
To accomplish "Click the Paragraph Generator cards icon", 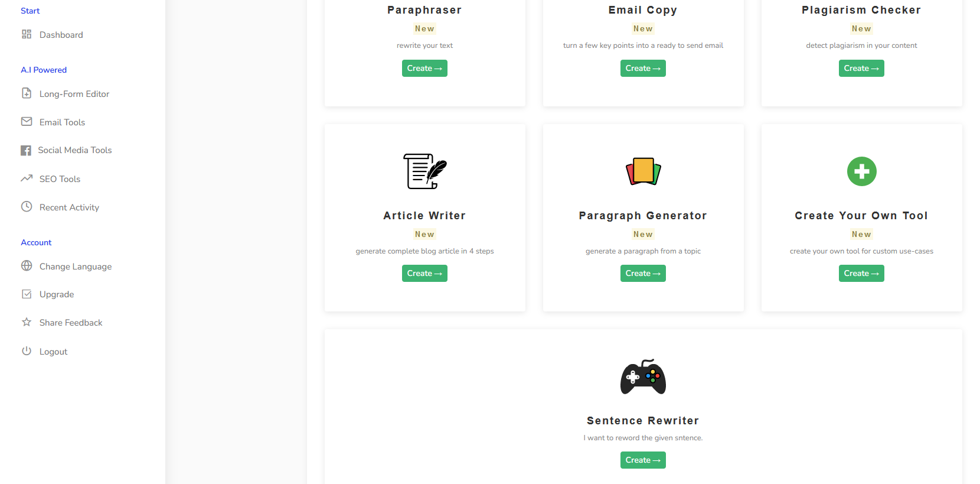I will tap(643, 171).
